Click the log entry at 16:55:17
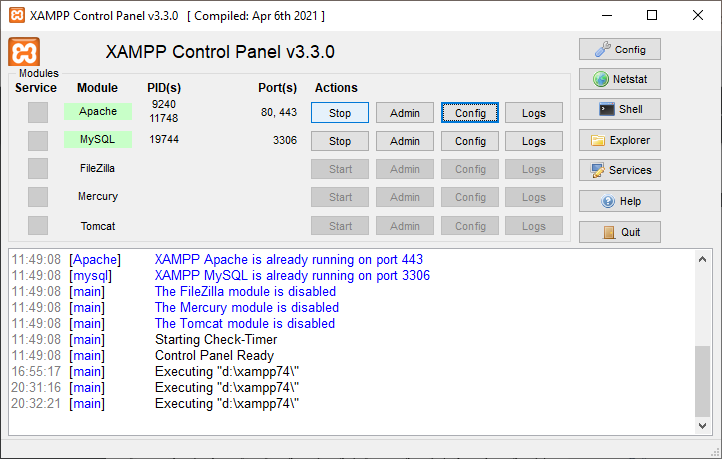This screenshot has height=459, width=722. pos(155,372)
